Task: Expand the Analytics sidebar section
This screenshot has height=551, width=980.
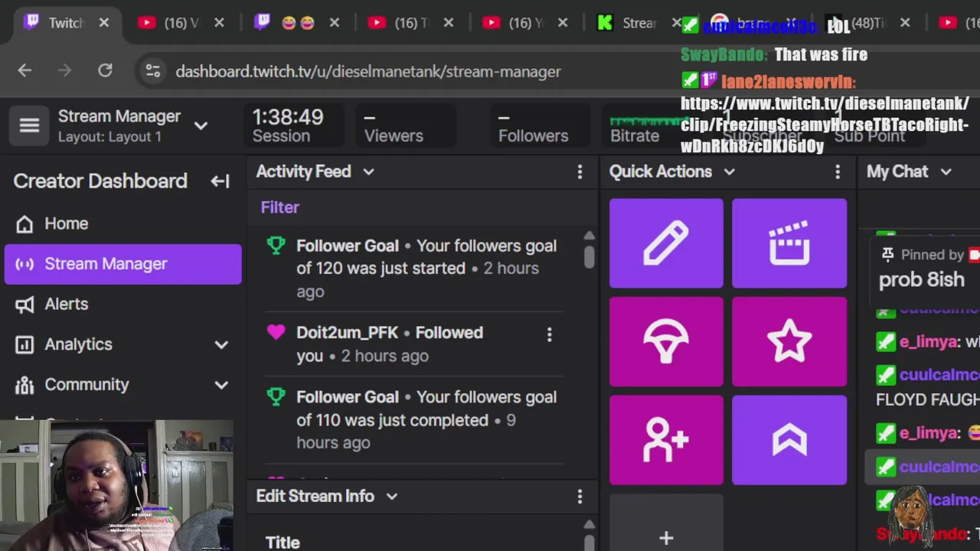Action: coord(221,344)
